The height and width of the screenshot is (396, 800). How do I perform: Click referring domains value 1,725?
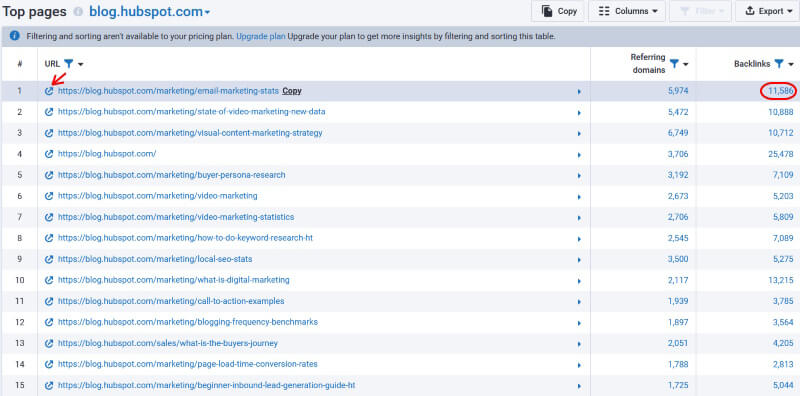pos(678,385)
